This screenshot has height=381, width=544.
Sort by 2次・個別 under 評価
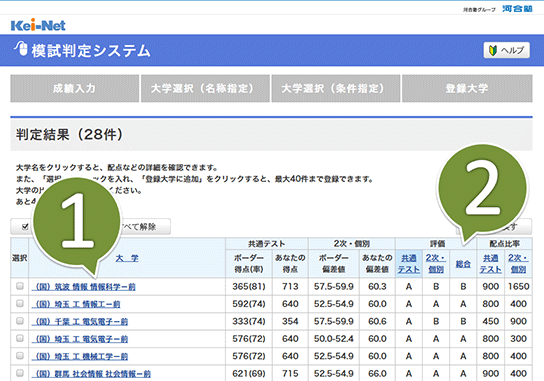click(x=436, y=264)
